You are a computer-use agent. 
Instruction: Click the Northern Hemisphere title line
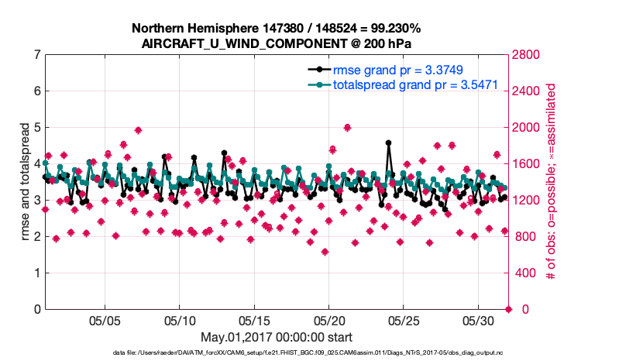coord(277,29)
